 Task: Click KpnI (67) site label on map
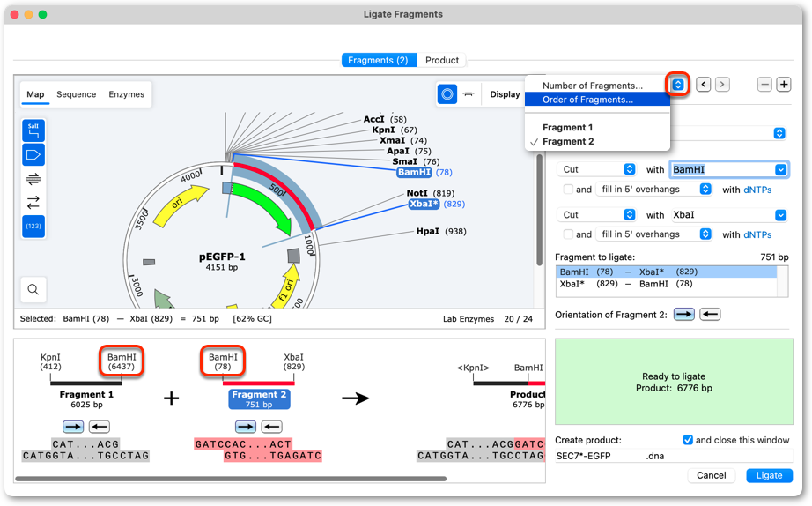[395, 130]
